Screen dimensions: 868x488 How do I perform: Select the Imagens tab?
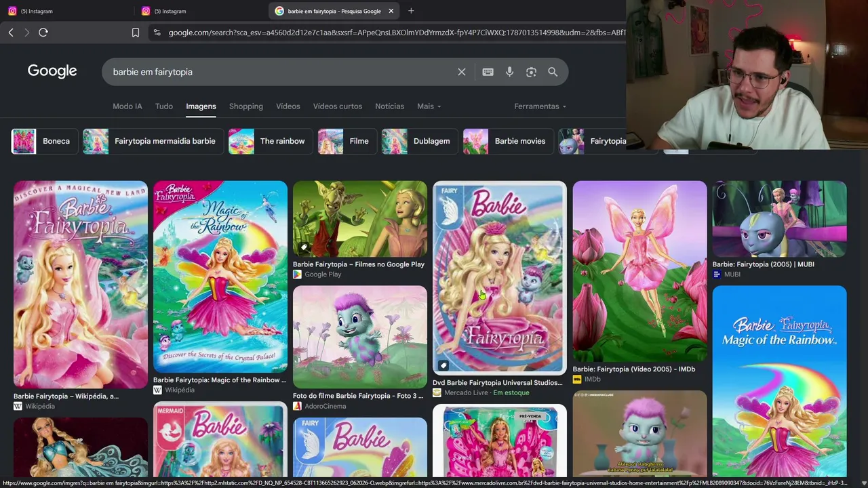coord(201,106)
